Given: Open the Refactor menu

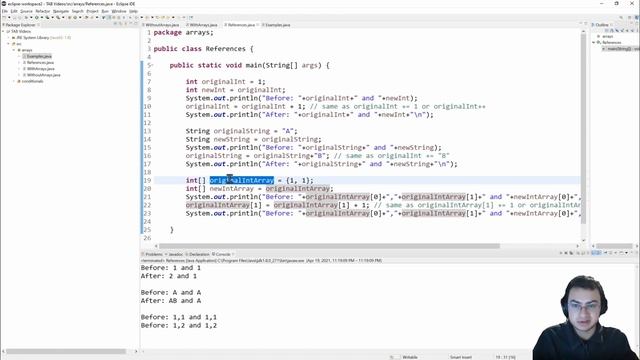Looking at the screenshot, I should coord(42,11).
